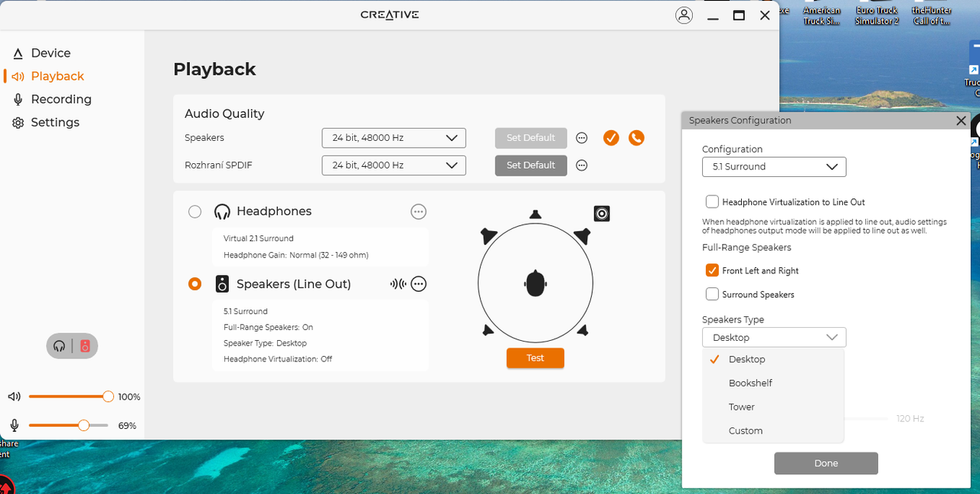This screenshot has height=494, width=980.
Task: Click the front right speaker in diagram
Action: 582,236
